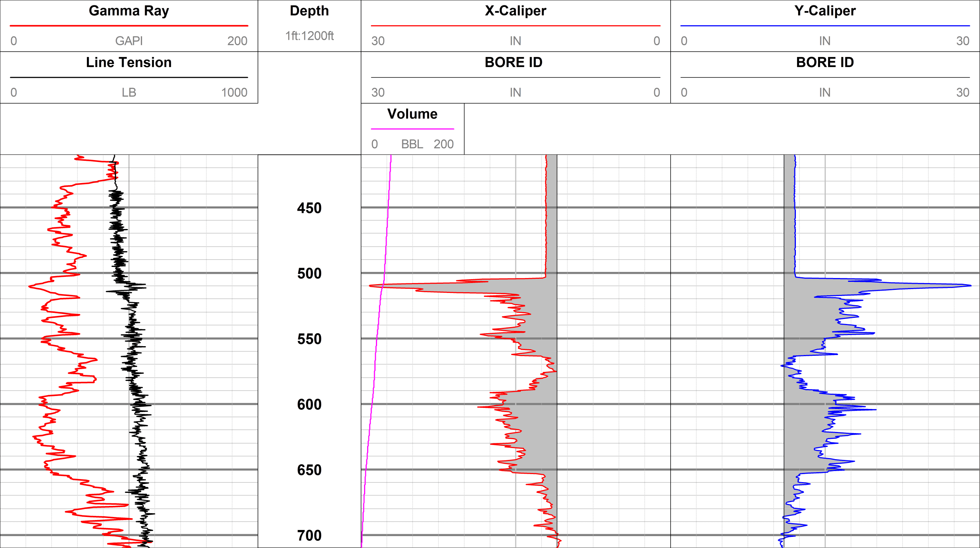Select the Gamma Ray track header
This screenshot has width=980, height=548.
point(129,11)
